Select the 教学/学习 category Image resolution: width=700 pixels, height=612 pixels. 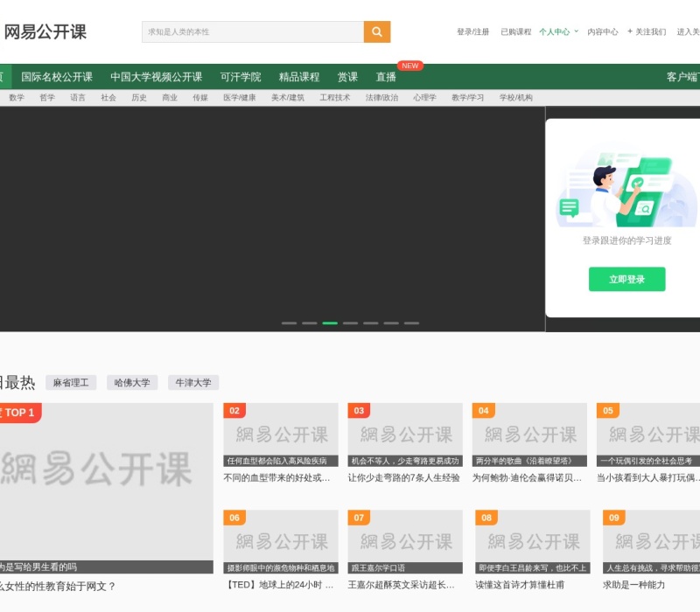point(467,97)
